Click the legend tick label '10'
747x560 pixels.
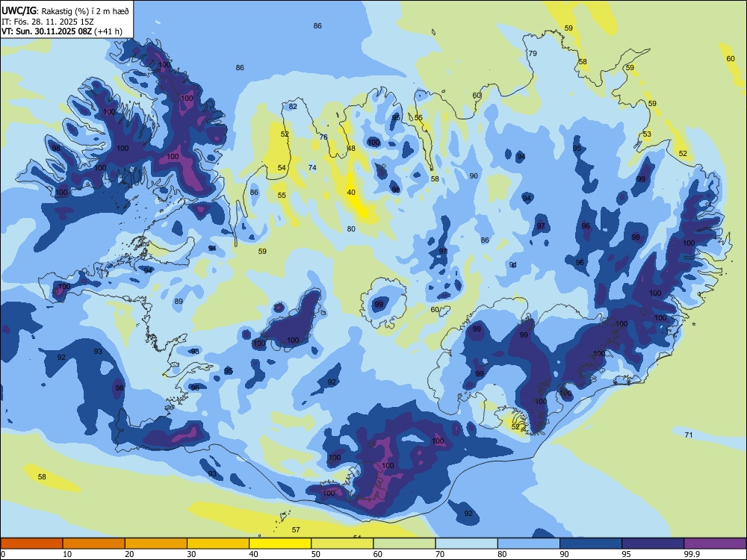click(x=67, y=554)
